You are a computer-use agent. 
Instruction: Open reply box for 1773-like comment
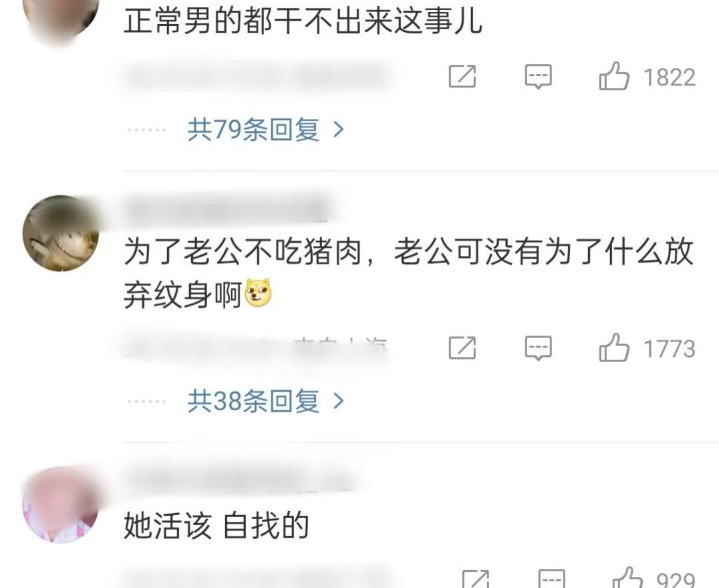(x=539, y=348)
